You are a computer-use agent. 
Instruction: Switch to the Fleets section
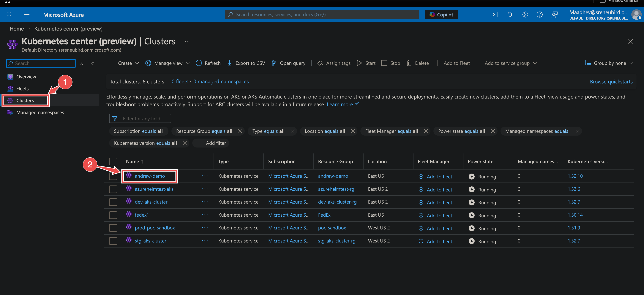22,88
